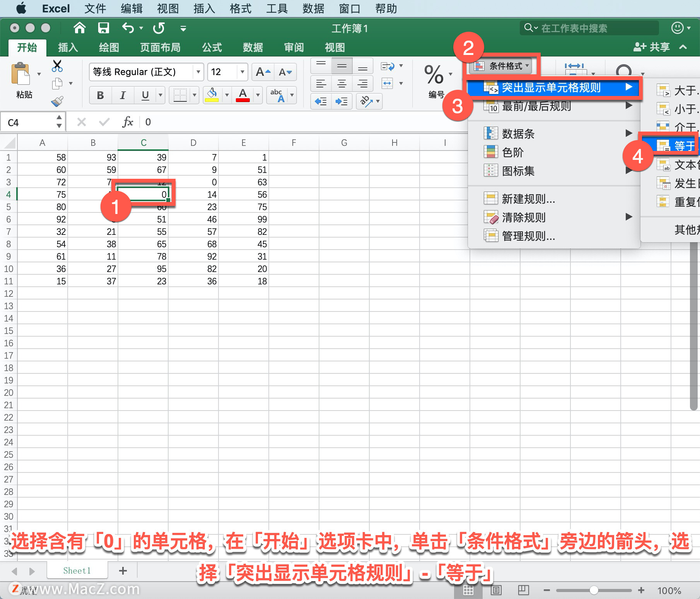Screen dimensions: 700x599
Task: Open the borders dropdown arrow
Action: click(194, 95)
